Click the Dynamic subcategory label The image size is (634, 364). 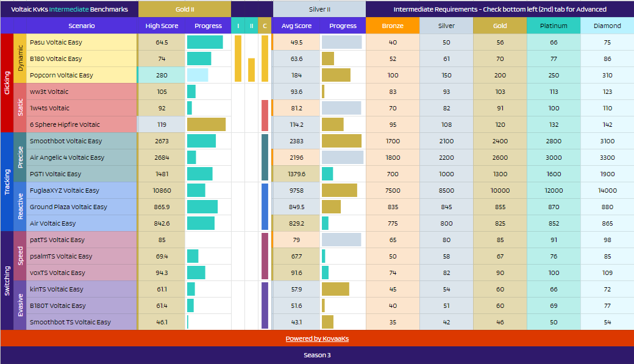(x=20, y=59)
